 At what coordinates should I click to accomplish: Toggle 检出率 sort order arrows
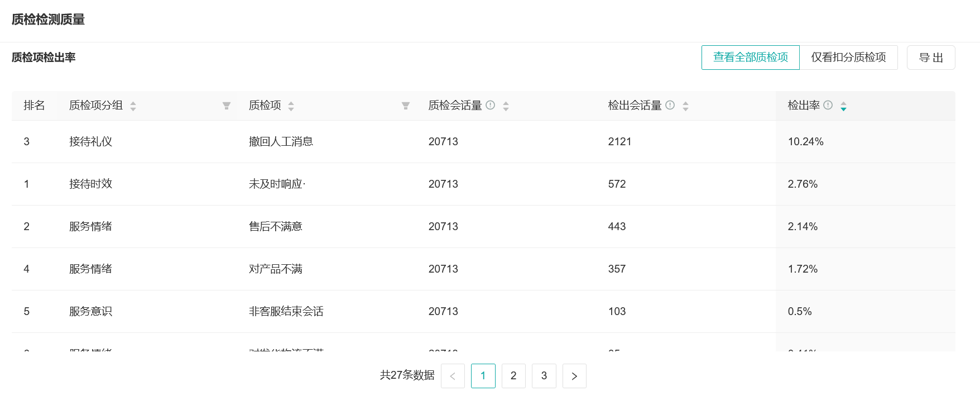click(843, 106)
